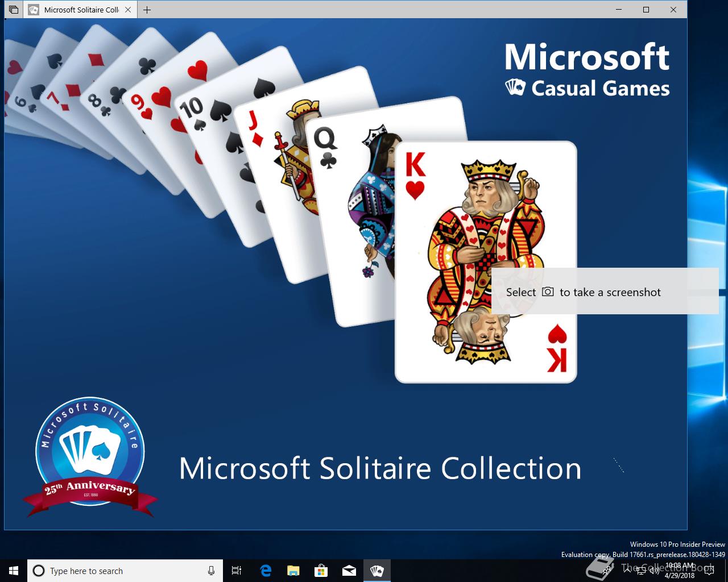Image resolution: width=728 pixels, height=582 pixels.
Task: Close the Solitaire Collection window
Action: [673, 10]
